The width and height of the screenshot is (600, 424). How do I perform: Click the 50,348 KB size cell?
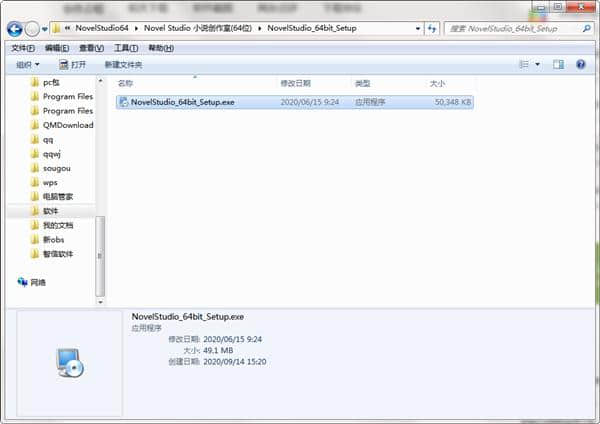[453, 102]
